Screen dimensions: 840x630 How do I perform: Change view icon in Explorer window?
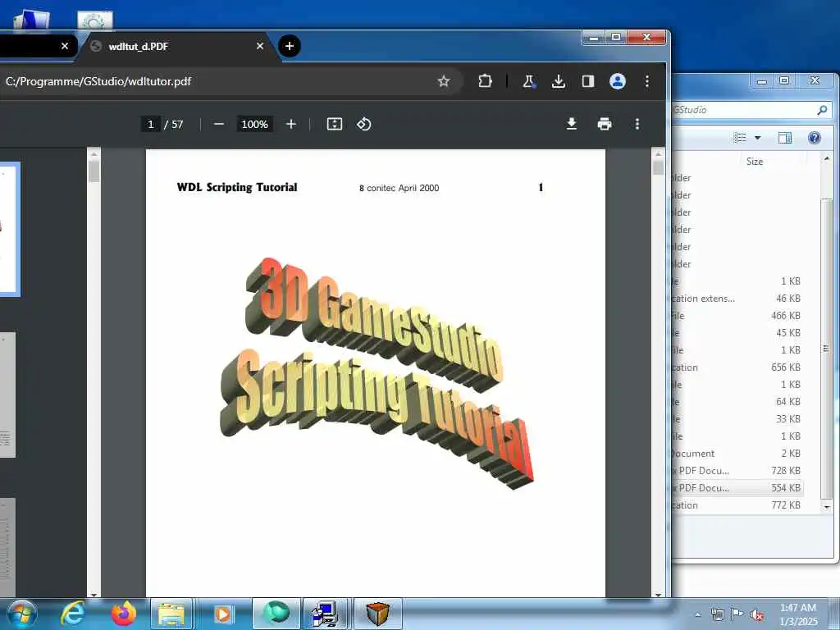[740, 138]
